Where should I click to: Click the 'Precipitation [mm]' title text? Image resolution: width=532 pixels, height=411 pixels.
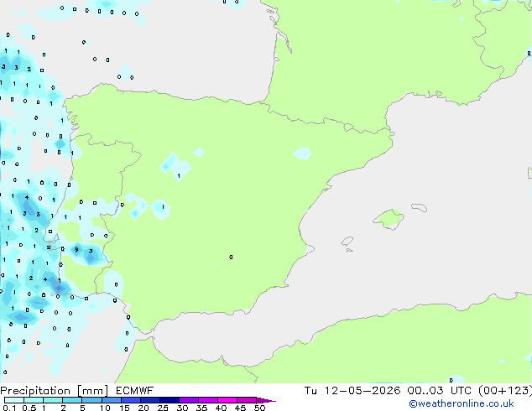coord(55,391)
